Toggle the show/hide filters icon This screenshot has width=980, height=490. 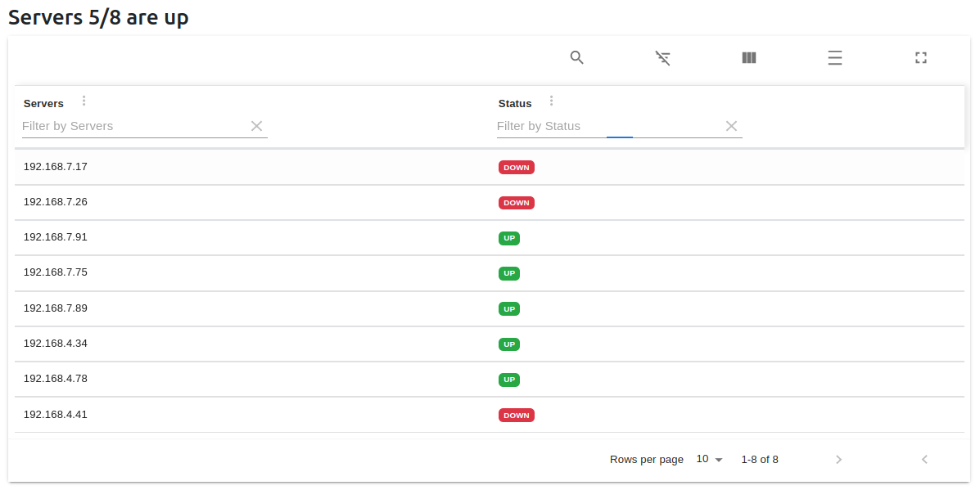pos(662,58)
